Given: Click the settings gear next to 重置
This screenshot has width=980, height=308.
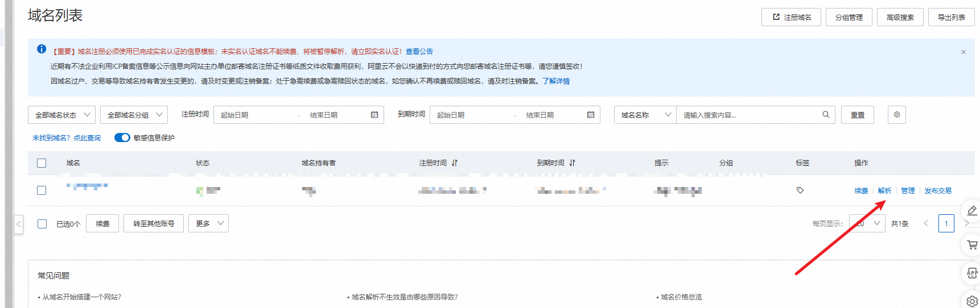Looking at the screenshot, I should click(896, 115).
